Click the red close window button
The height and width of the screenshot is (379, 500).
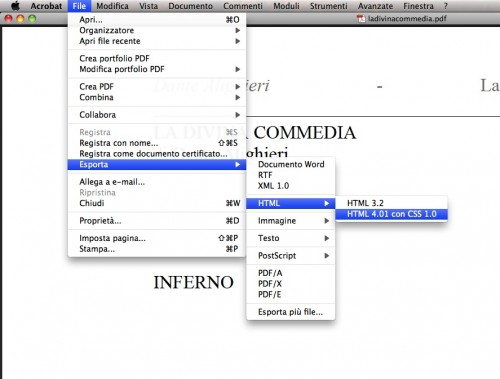[8, 19]
